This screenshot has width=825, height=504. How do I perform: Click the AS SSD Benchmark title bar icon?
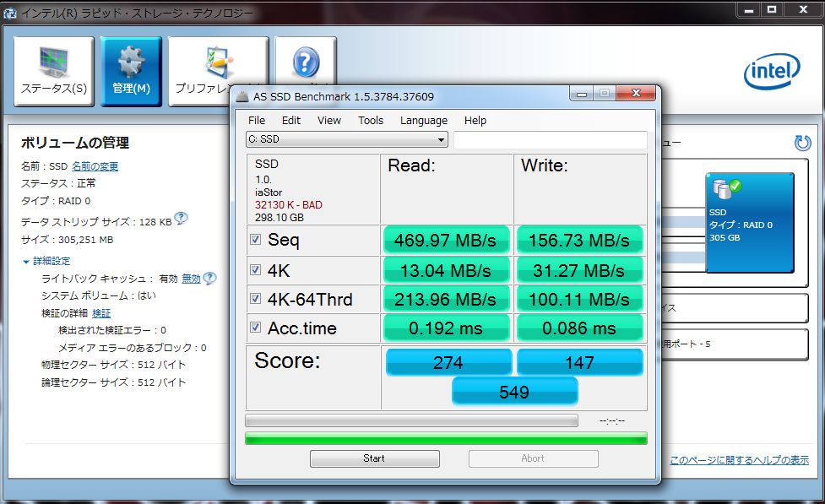pyautogui.click(x=242, y=97)
